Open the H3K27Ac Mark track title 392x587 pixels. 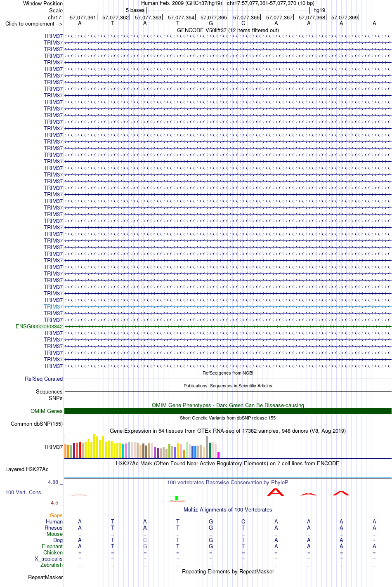[x=228, y=463]
